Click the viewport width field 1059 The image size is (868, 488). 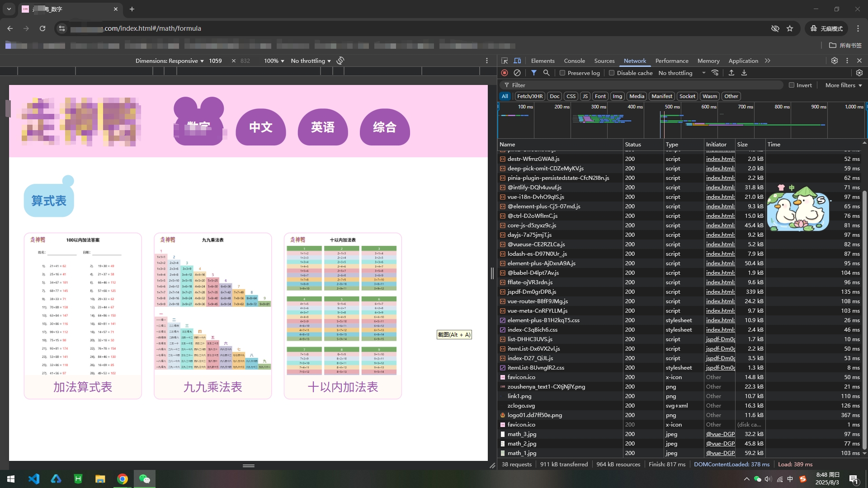[215, 61]
